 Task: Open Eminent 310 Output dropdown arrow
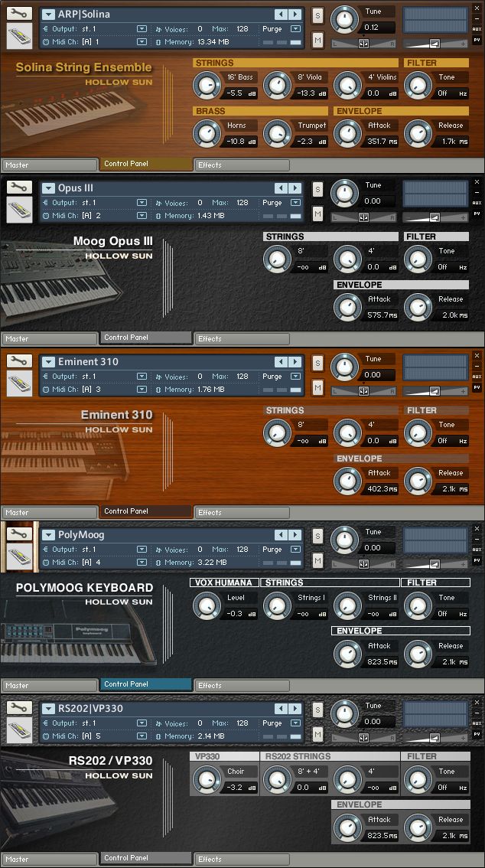coord(142,377)
